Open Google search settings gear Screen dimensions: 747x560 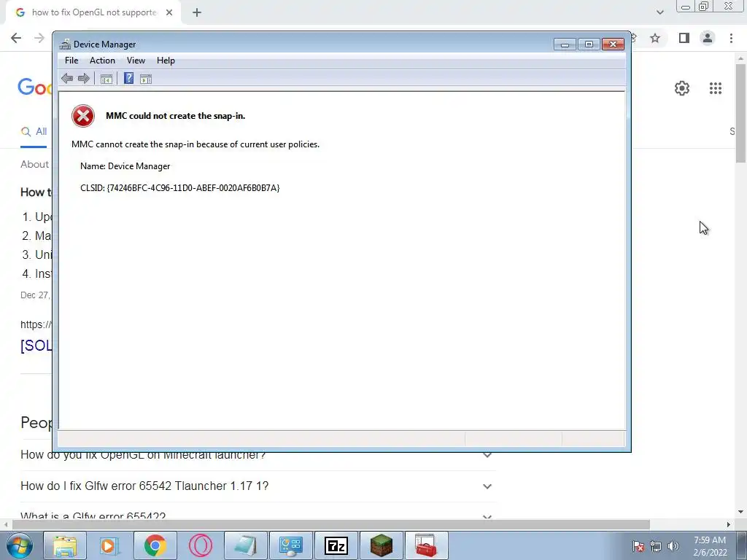tap(682, 88)
